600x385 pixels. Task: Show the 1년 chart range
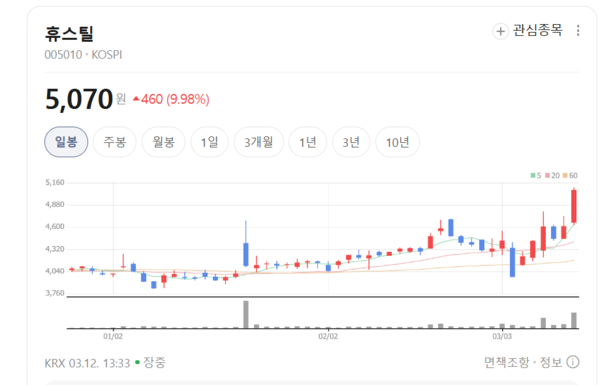click(x=308, y=142)
